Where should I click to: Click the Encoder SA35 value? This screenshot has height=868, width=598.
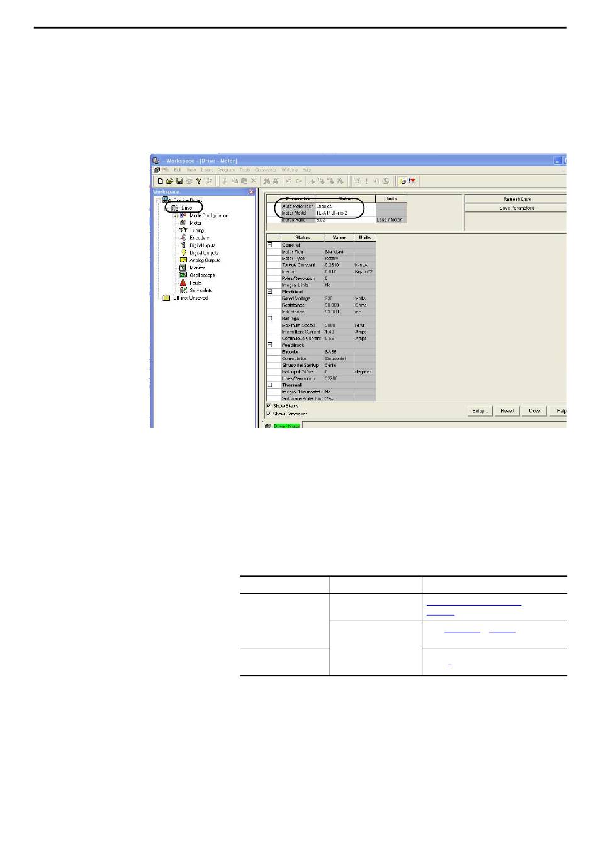pyautogui.click(x=339, y=352)
